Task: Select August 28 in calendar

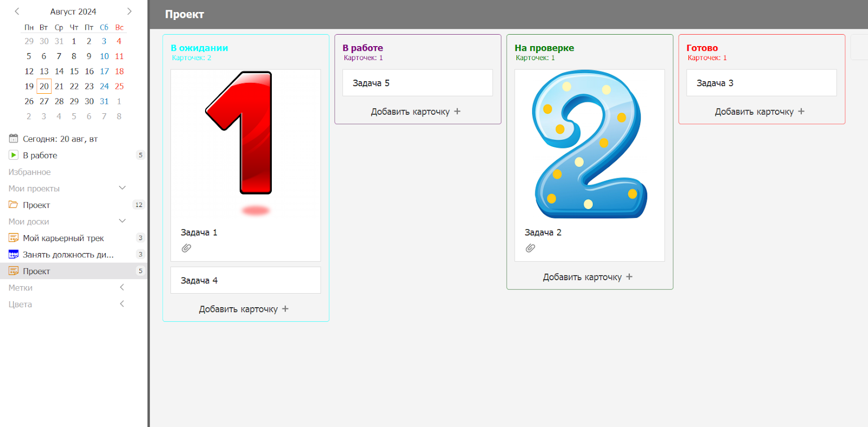Action: [59, 101]
